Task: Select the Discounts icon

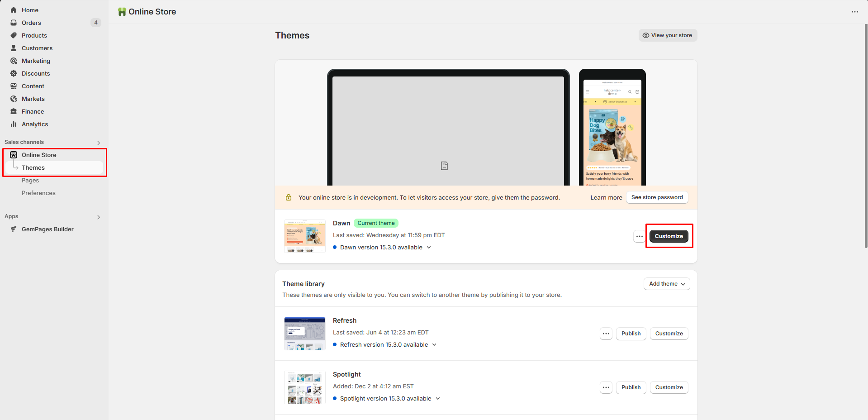Action: click(x=14, y=73)
